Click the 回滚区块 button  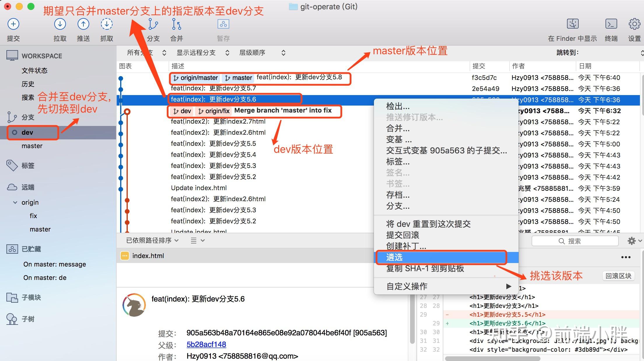click(618, 276)
